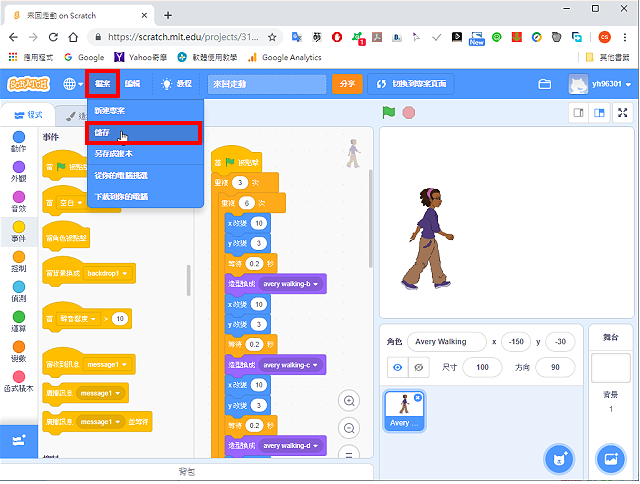Choose 從你的電腦挑選 (Load from your computer) in the File menu
This screenshot has width=640, height=484.
(145, 175)
